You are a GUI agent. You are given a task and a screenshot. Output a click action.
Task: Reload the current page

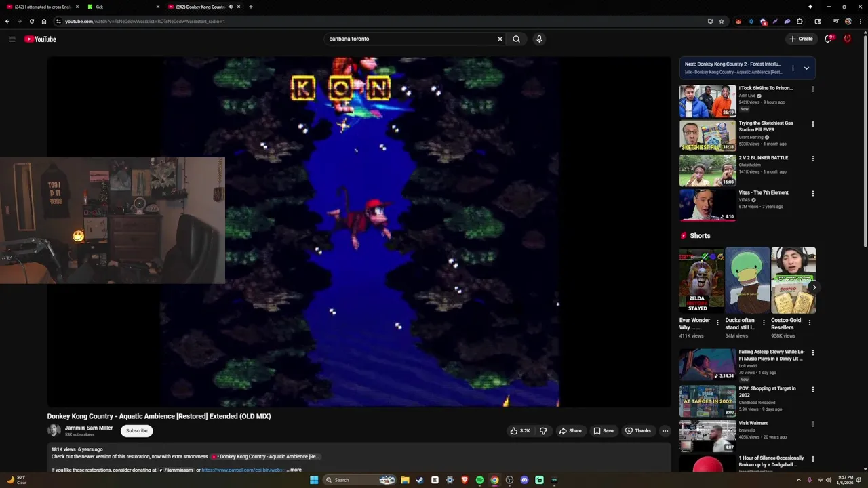(32, 21)
